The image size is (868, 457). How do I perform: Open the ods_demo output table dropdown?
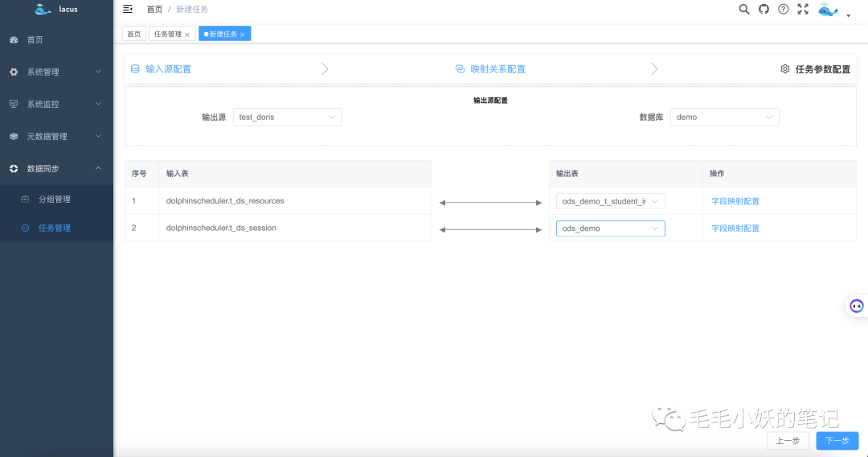(x=611, y=228)
